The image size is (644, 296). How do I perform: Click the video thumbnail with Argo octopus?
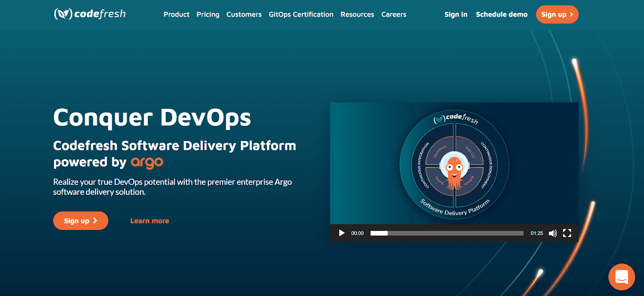point(454,164)
